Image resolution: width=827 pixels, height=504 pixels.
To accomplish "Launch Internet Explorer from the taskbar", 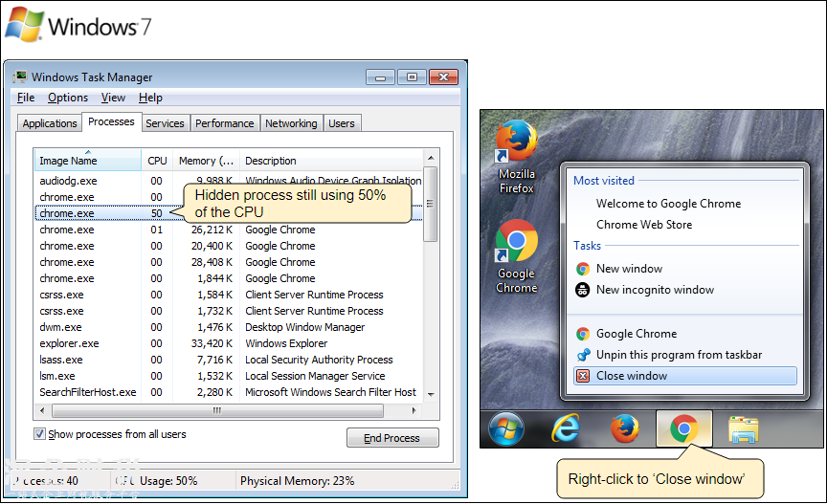I will [x=566, y=428].
